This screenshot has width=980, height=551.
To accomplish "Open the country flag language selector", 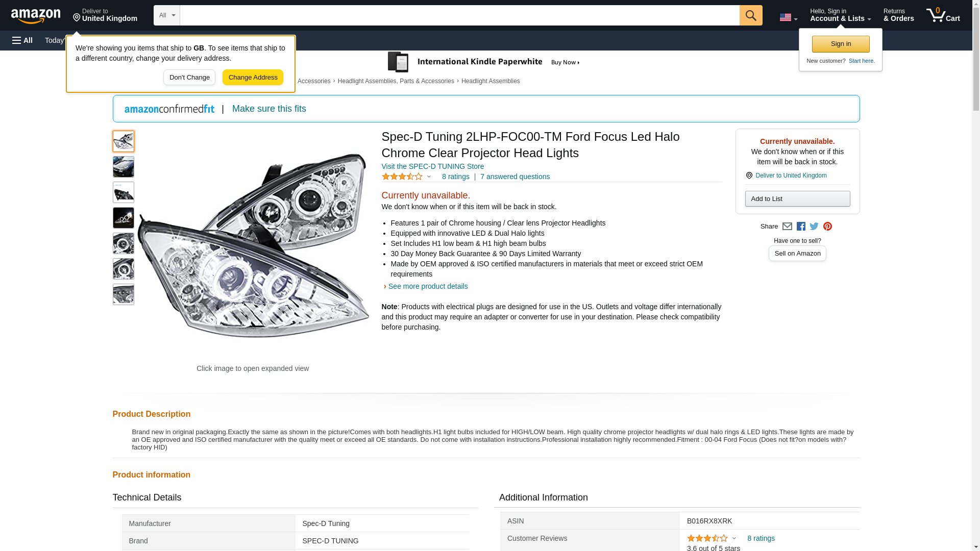I will click(788, 17).
